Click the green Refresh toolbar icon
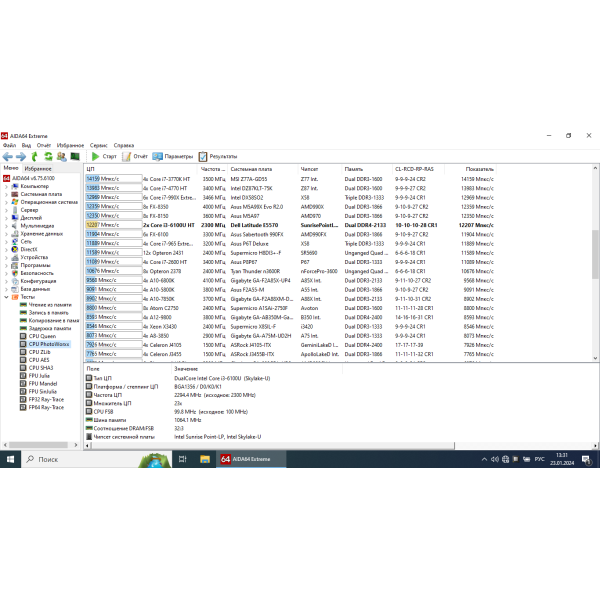 pyautogui.click(x=48, y=156)
